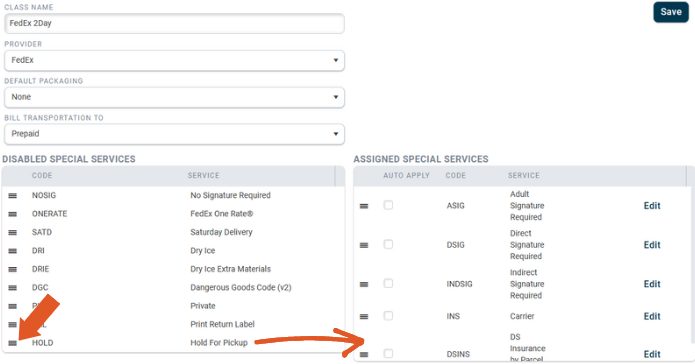This screenshot has width=695, height=364.
Task: Click the AUTO APPLY column header
Action: tap(406, 176)
